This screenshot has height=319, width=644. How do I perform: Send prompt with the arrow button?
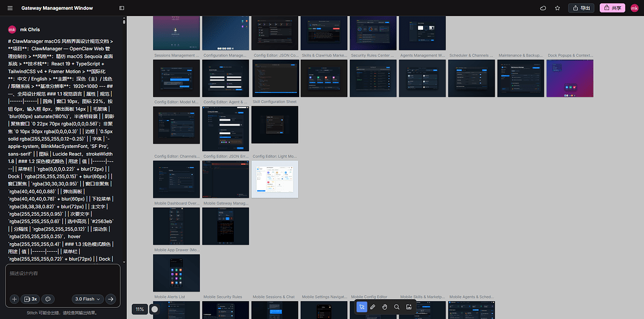[111, 299]
